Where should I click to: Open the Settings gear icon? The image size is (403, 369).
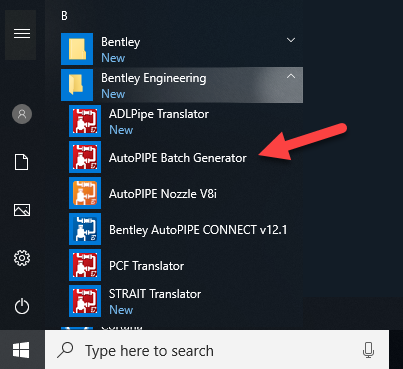[x=22, y=258]
